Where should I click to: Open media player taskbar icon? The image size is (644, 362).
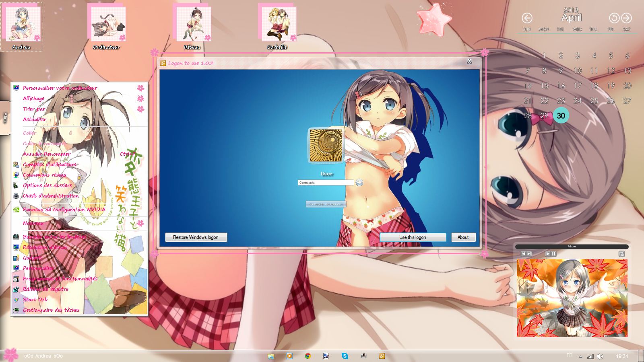click(x=289, y=356)
